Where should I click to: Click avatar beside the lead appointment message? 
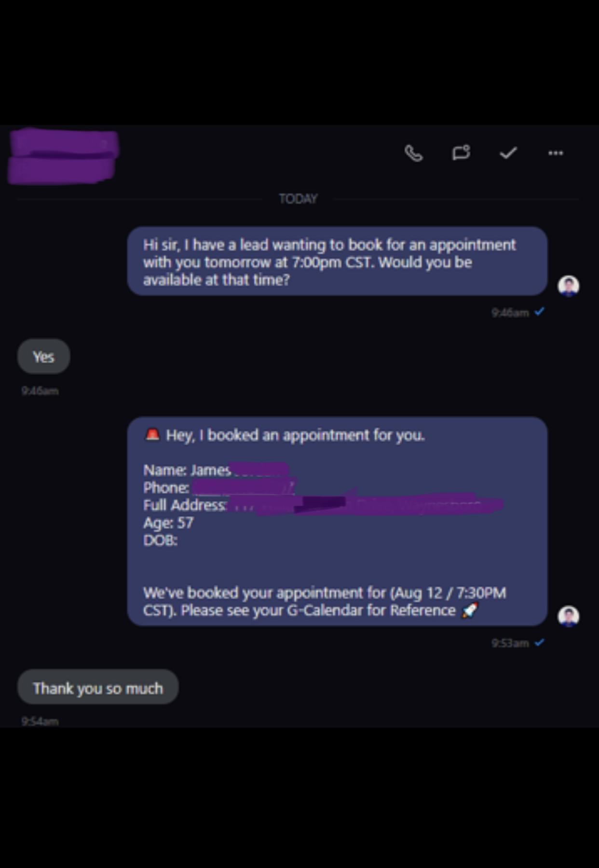coord(568,286)
